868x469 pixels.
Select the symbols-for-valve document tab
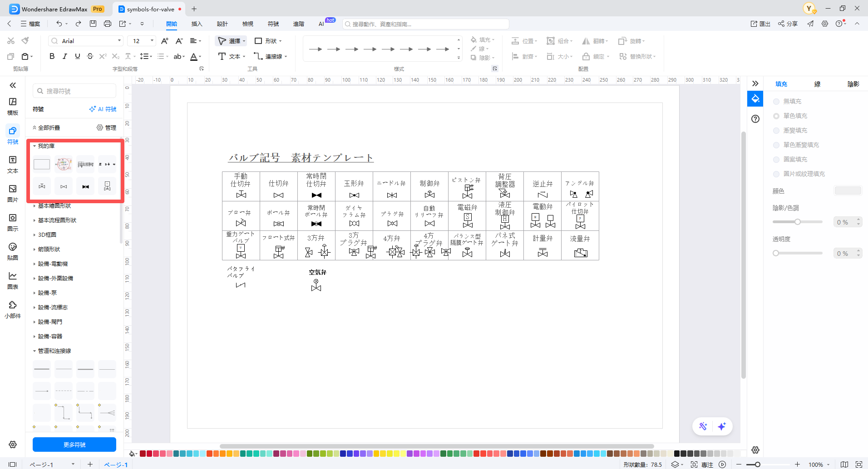pyautogui.click(x=148, y=9)
